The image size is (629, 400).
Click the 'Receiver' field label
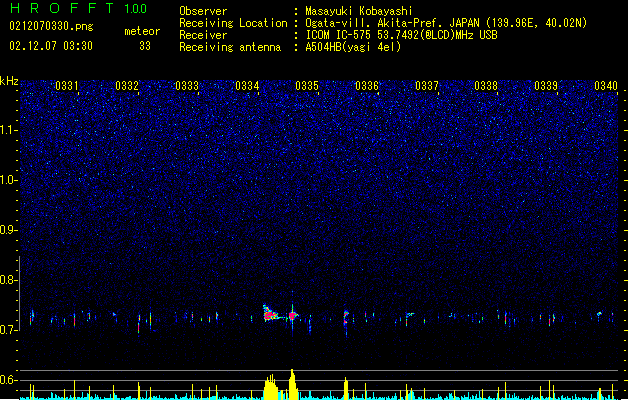[203, 35]
